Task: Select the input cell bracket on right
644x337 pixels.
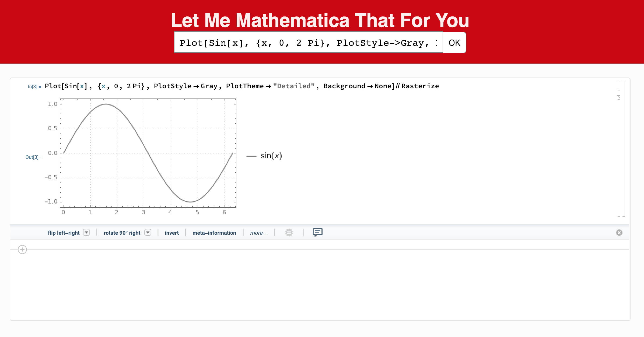Action: tap(619, 86)
